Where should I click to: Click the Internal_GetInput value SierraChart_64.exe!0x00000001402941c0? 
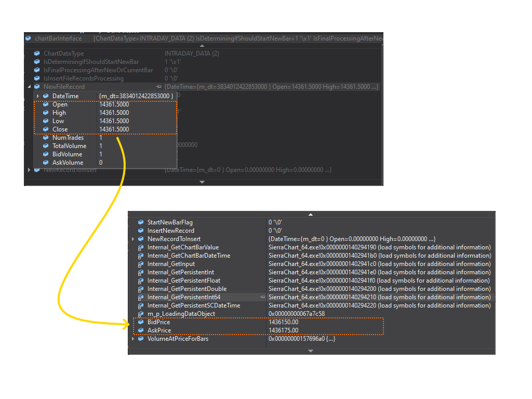[380, 264]
